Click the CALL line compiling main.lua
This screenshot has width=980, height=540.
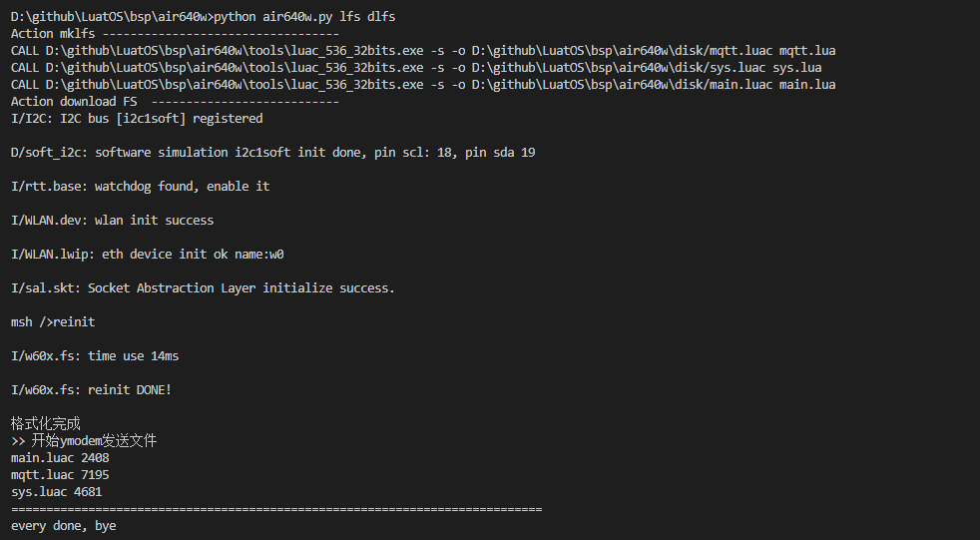pyautogui.click(x=423, y=85)
